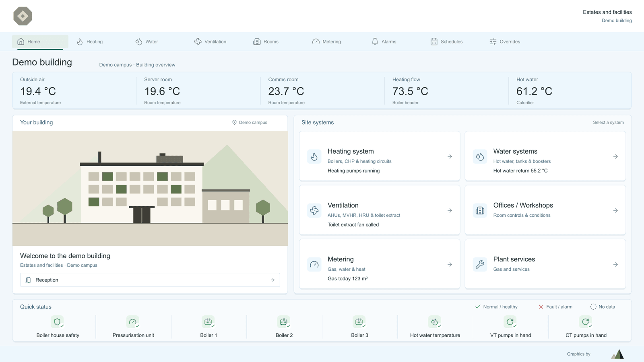This screenshot has height=362, width=644.
Task: Click the gauge icon on Metering card
Action: [x=314, y=264]
